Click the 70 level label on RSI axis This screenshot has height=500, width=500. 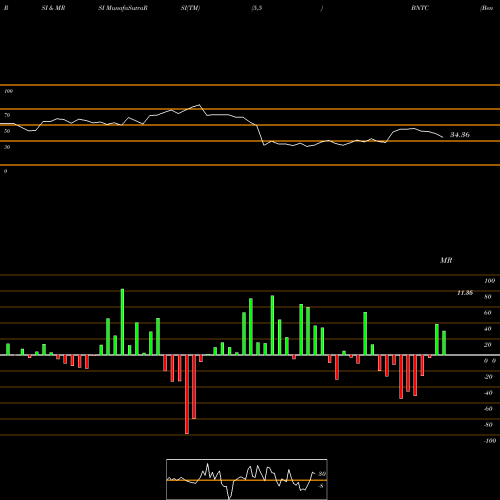(7, 115)
